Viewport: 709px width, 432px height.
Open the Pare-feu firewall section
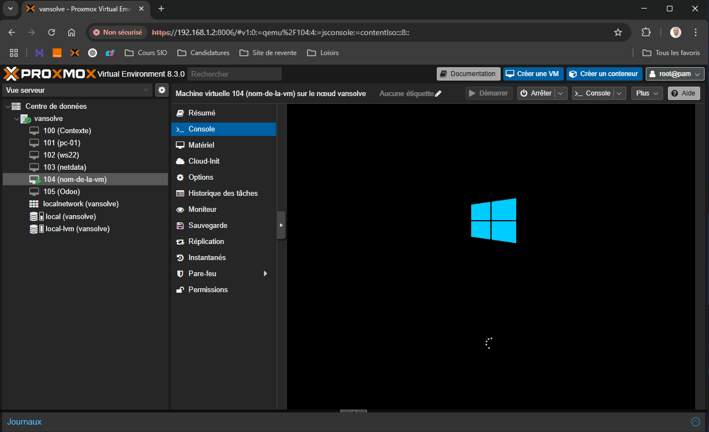(x=223, y=274)
